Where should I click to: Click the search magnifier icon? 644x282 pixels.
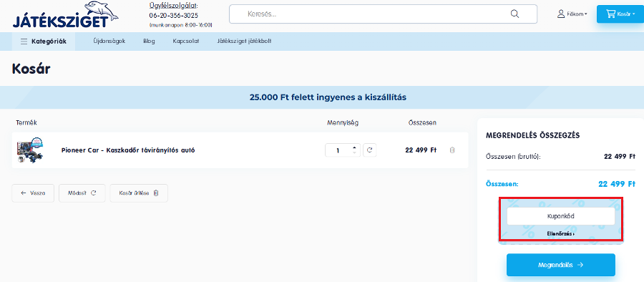514,14
